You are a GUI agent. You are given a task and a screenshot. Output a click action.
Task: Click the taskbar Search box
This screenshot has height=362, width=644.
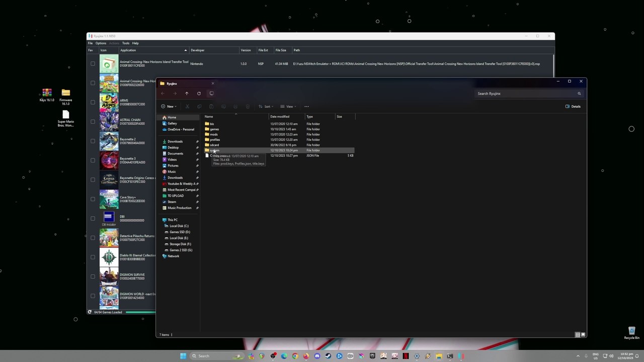tap(217, 356)
